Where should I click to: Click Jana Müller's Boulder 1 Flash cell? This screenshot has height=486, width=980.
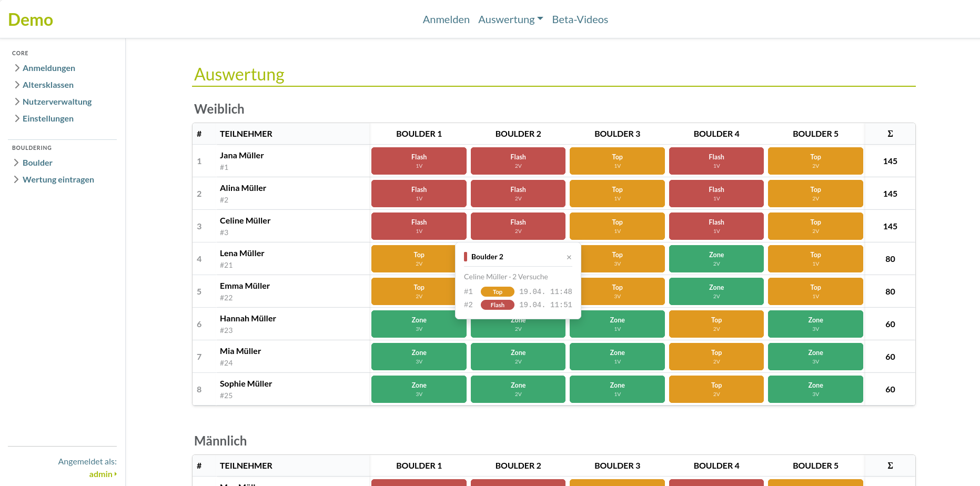pyautogui.click(x=419, y=161)
